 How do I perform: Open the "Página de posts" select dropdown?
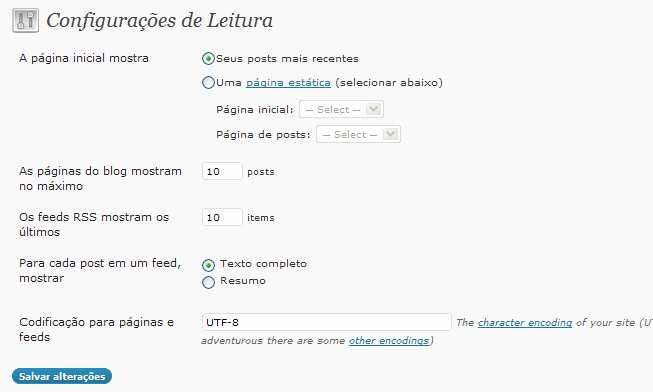point(358,135)
